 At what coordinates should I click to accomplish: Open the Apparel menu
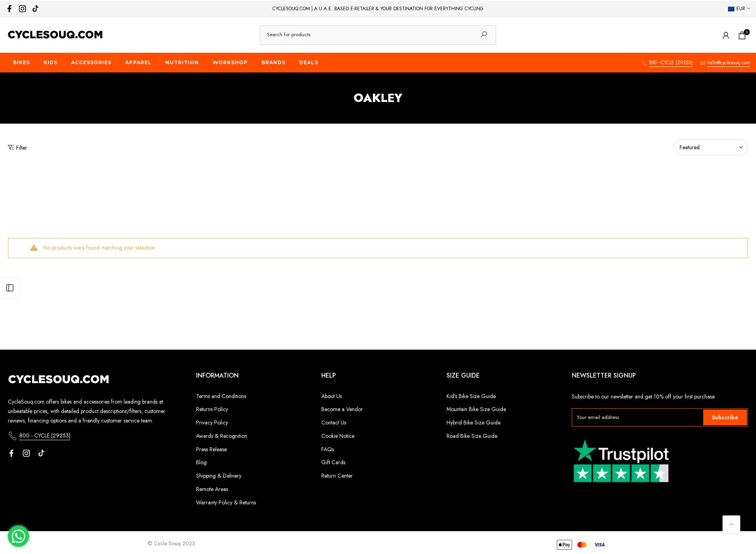click(x=138, y=63)
